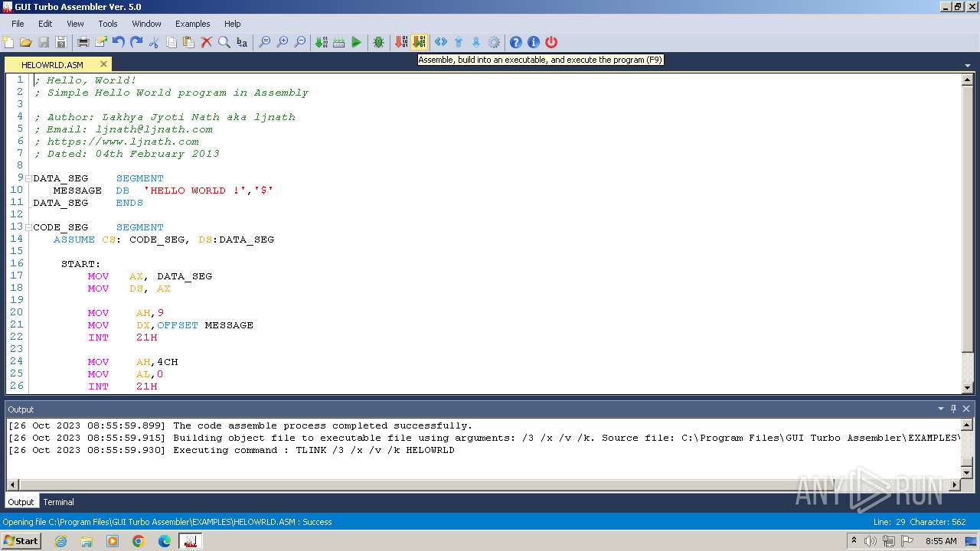The width and height of the screenshot is (980, 551).
Task: Click the editor scrollbar up arrow
Action: pos(967,79)
